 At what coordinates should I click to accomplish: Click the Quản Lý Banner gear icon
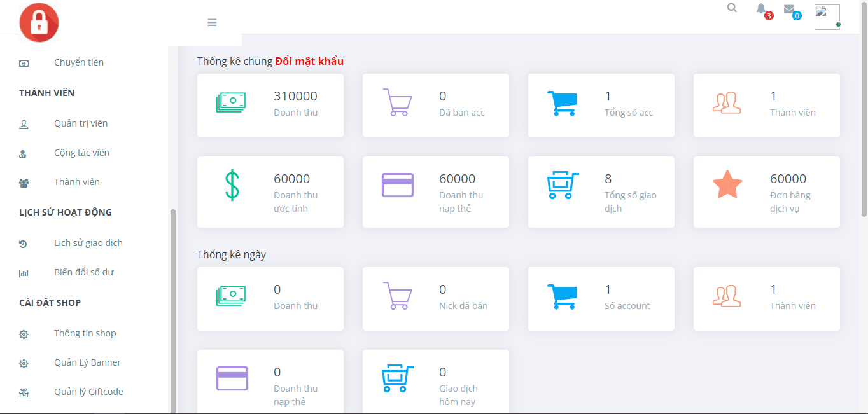click(24, 363)
